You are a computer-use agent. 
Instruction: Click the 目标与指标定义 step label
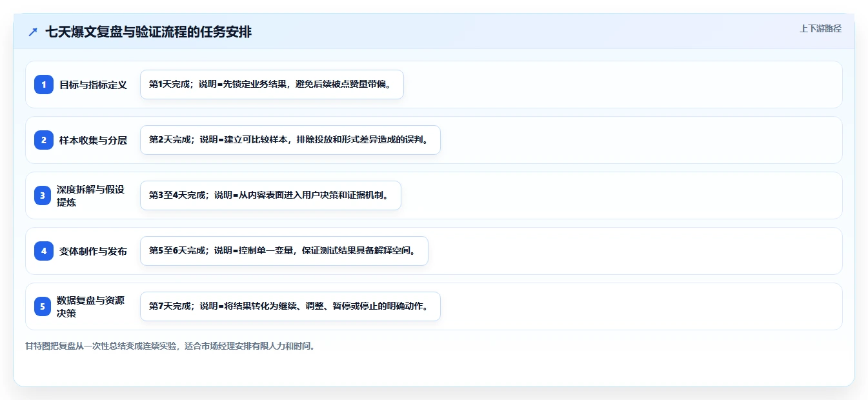tap(94, 85)
